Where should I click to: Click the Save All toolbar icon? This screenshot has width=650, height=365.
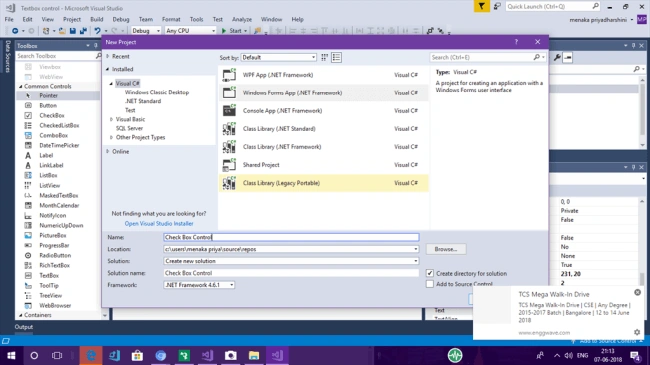(x=83, y=31)
